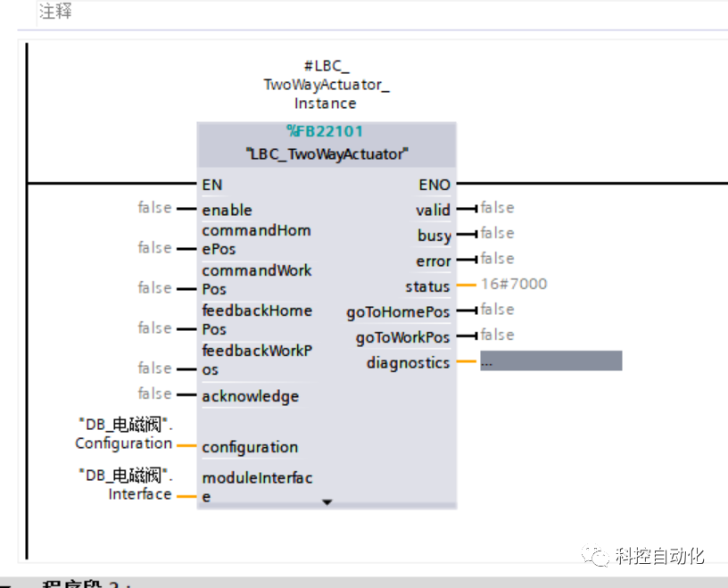Select the #LBC_TwoWayActuator_Instance label
Viewport: 728px width, 588px height.
pos(327,85)
